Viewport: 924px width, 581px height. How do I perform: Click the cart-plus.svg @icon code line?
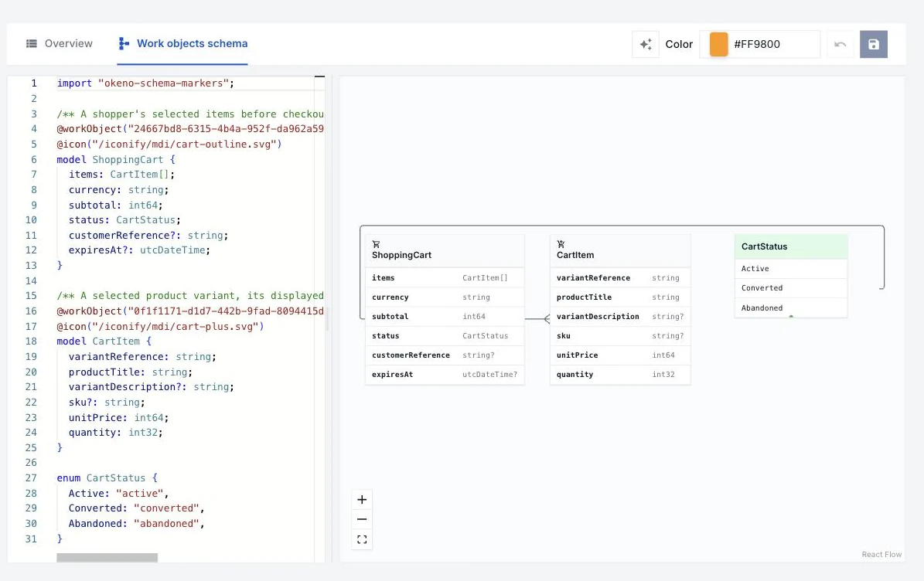click(160, 326)
